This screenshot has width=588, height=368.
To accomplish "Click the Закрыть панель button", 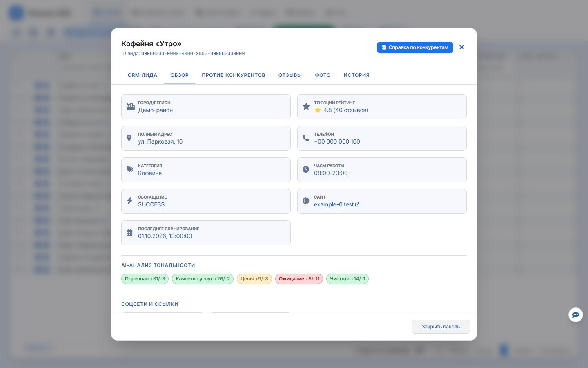I will [x=441, y=327].
